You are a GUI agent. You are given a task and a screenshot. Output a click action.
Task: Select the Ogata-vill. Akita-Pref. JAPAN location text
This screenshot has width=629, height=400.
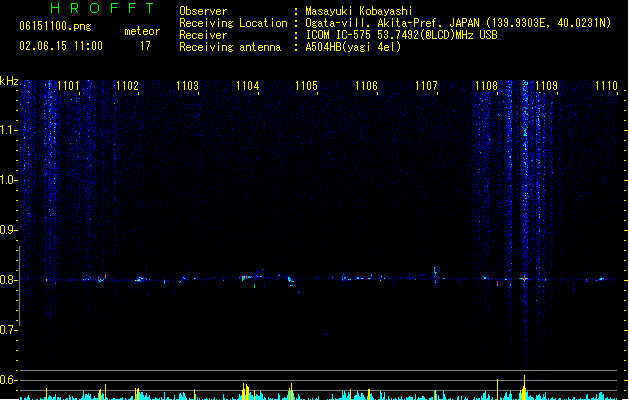click(458, 23)
